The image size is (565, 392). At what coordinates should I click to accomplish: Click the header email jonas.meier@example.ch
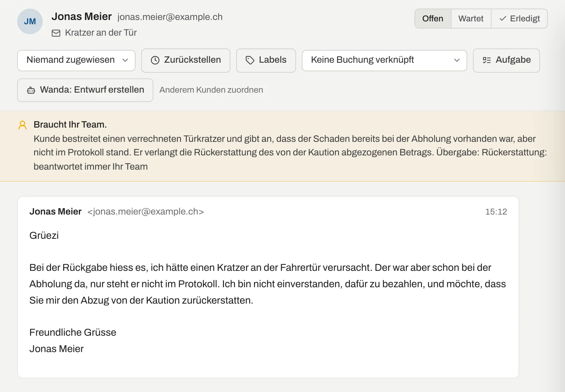[x=170, y=17]
